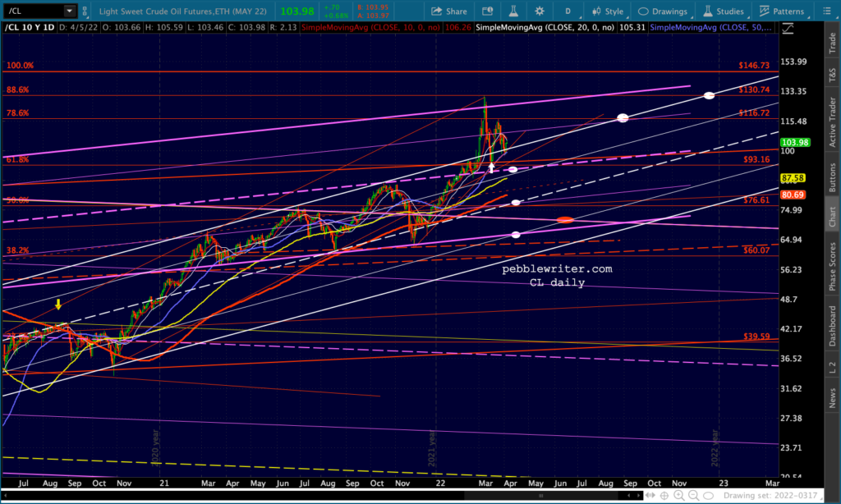Click the $60.07 Fibonacci level label
This screenshot has height=504, width=841.
pos(756,250)
